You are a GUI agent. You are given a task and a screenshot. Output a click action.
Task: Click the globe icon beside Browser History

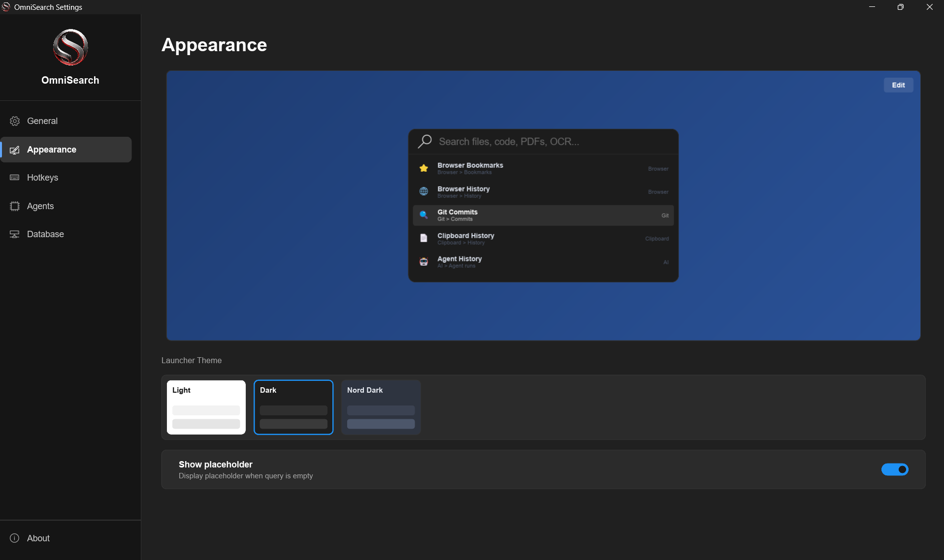423,191
